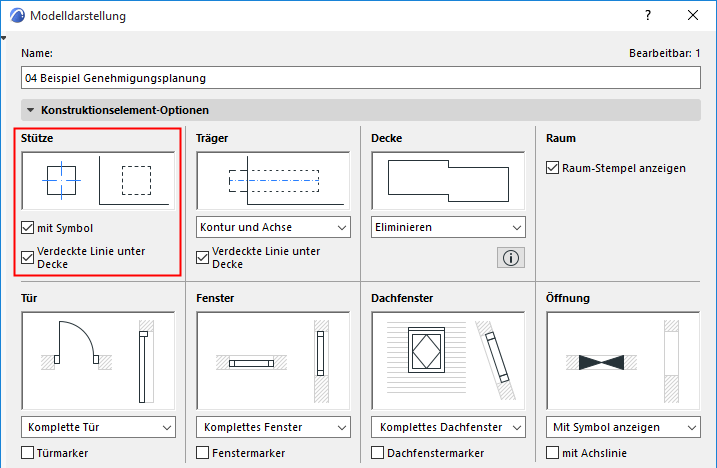Click the Stütze column symbol preview

pos(97,179)
